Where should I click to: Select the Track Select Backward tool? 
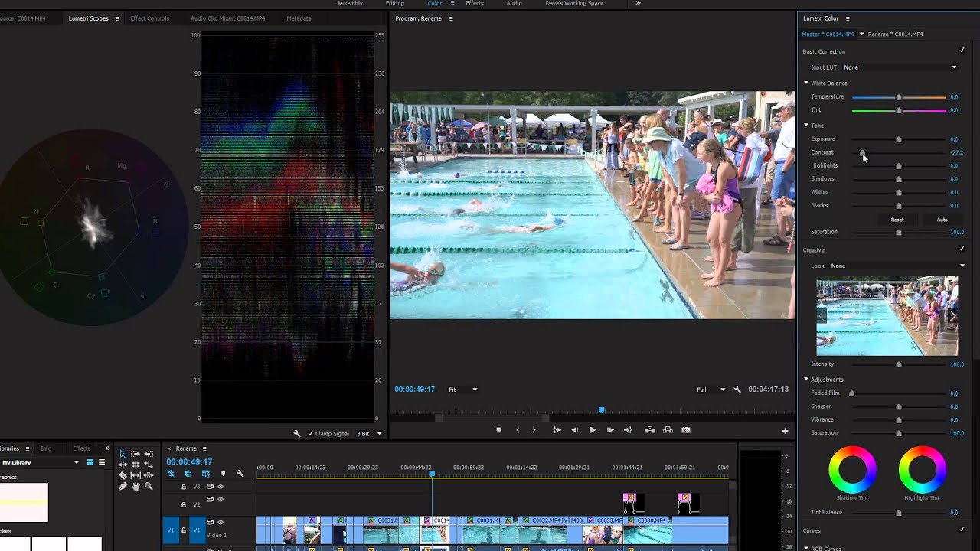pyautogui.click(x=149, y=454)
